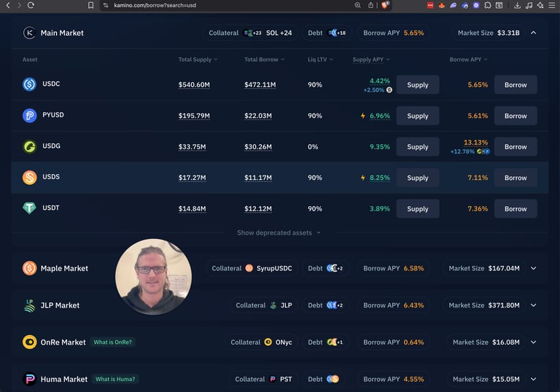Open the 'What is OnRe?' link
The image size is (560, 392).
(112, 342)
